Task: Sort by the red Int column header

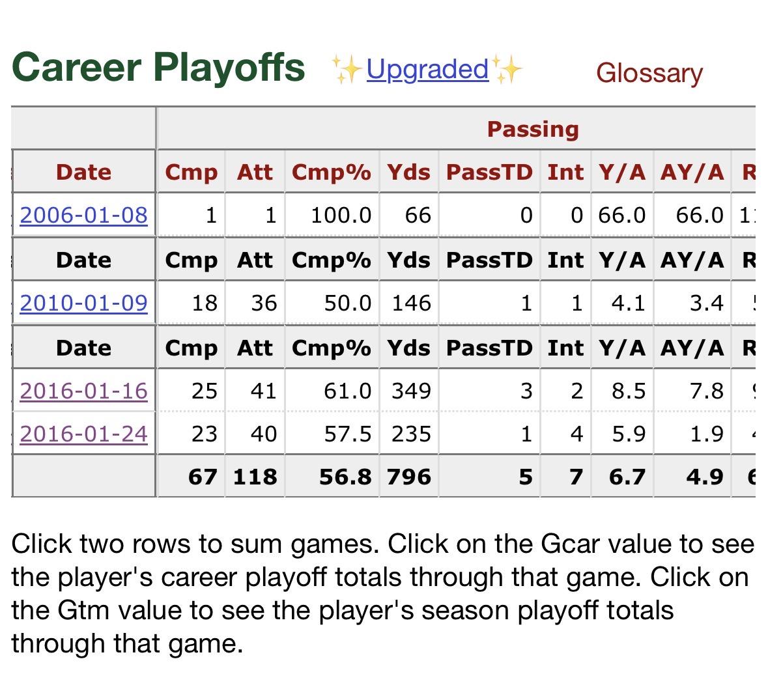Action: 565,172
